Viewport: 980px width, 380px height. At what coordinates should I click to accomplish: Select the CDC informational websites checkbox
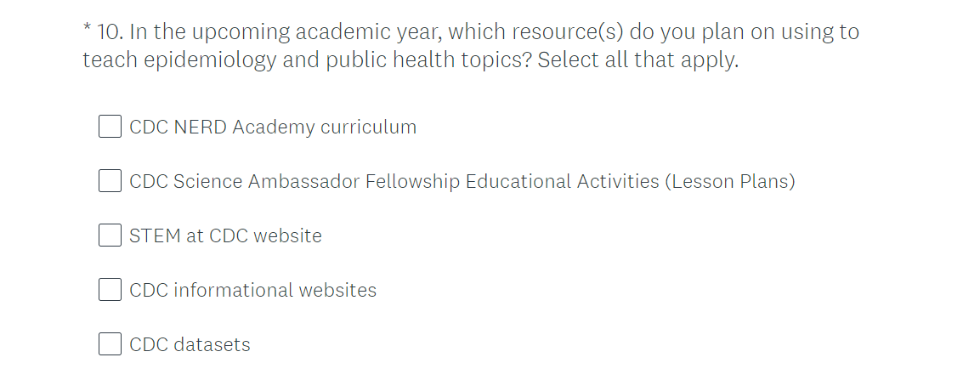click(110, 290)
